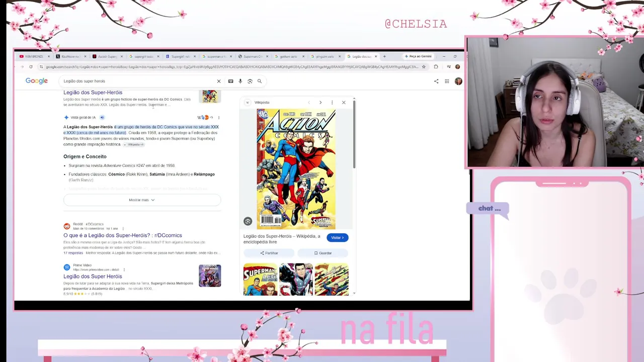Open Prime Video result poster thumbnail

point(210,276)
